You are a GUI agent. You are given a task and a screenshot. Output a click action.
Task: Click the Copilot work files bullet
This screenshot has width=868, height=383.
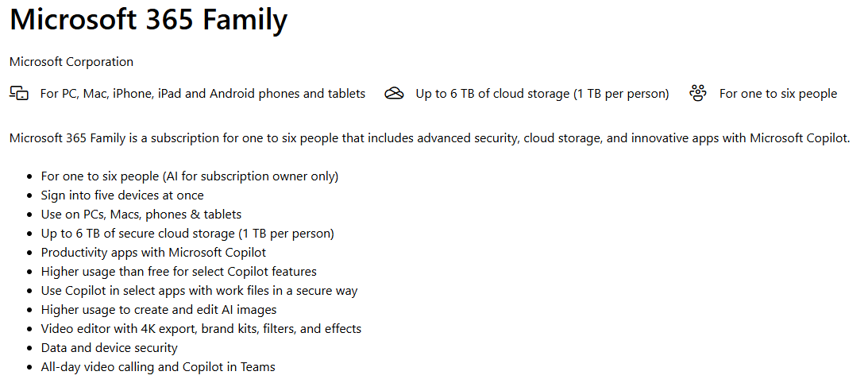coord(199,290)
